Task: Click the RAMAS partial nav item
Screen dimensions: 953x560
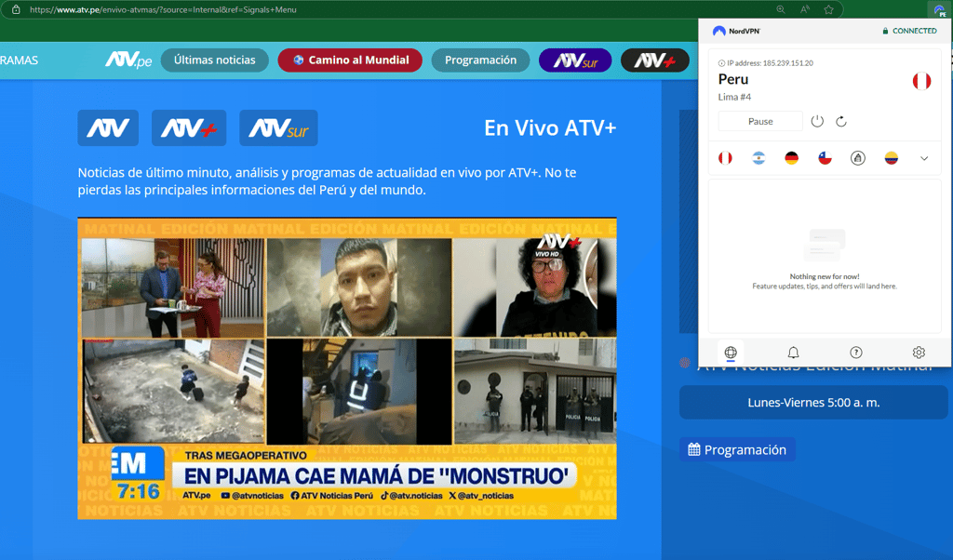Action: point(19,60)
